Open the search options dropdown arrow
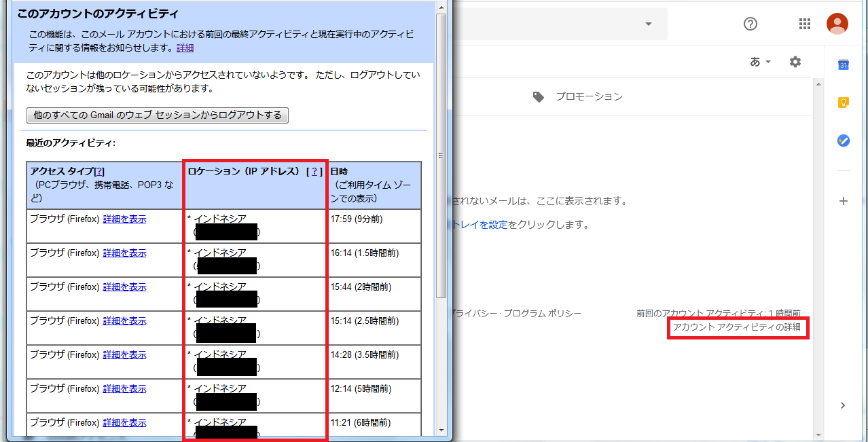Image resolution: width=868 pixels, height=442 pixels. click(x=648, y=23)
